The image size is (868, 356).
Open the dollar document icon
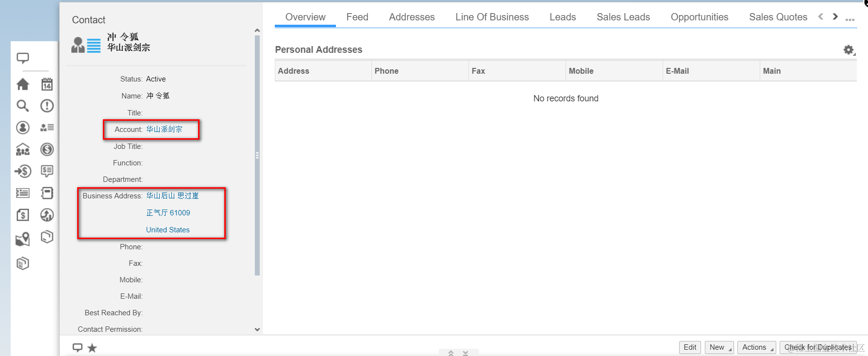[23, 215]
